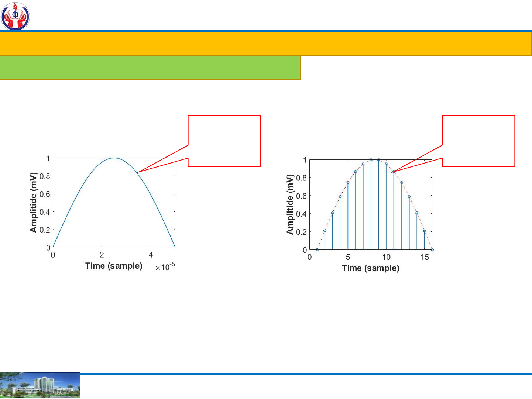Click the "4" tick label on the left plot's x-axis
Screen dimensions: 532x399
(x=151, y=255)
